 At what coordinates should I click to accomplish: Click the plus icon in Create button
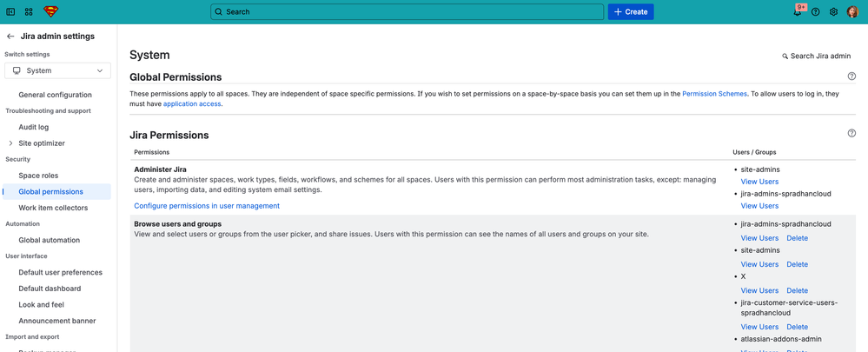tap(619, 11)
